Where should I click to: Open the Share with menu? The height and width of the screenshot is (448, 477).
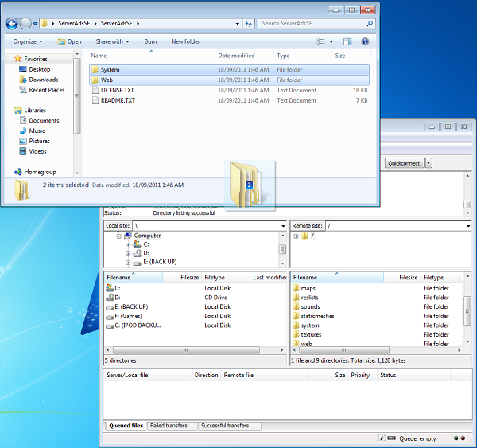113,41
